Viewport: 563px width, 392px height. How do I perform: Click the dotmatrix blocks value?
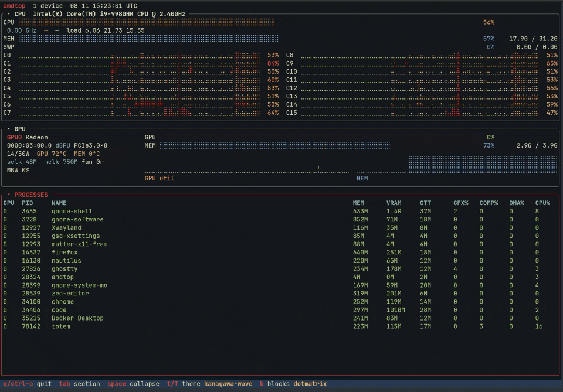pos(310,384)
